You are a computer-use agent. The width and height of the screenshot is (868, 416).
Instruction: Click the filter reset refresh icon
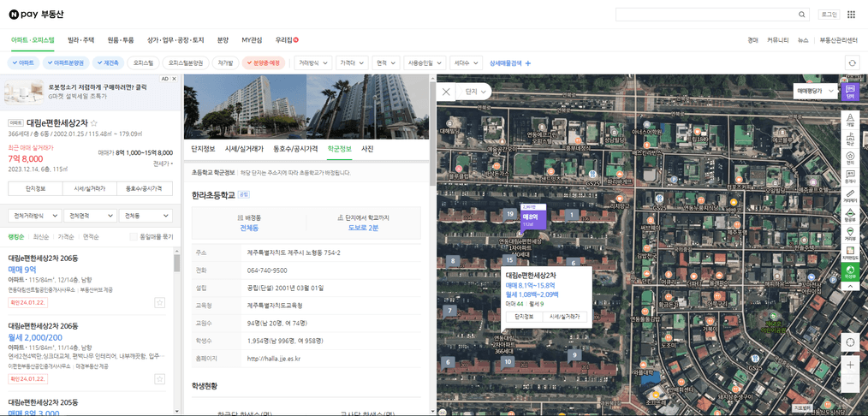(x=853, y=63)
